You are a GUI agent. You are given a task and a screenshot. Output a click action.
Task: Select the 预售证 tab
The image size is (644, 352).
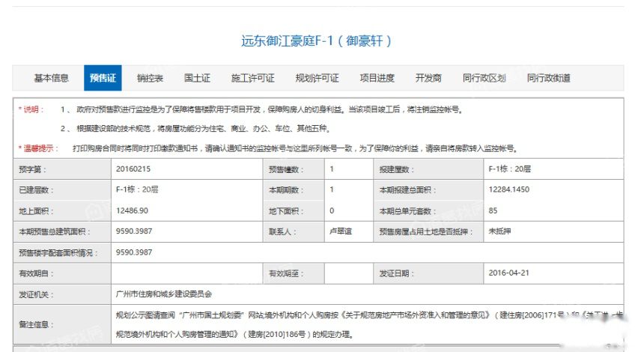(x=103, y=78)
